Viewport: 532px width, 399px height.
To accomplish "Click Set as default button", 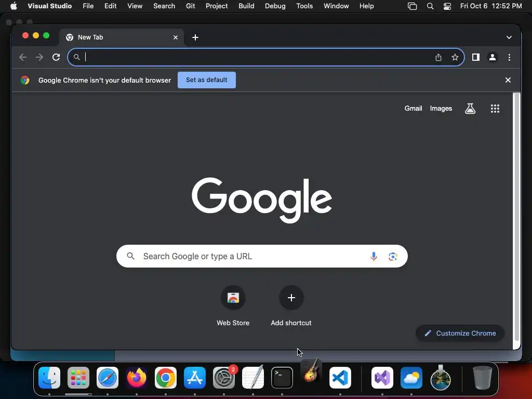I will [207, 80].
